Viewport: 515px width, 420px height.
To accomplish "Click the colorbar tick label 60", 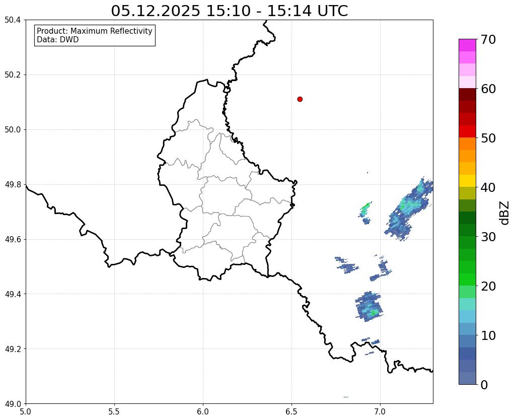I will point(488,89).
